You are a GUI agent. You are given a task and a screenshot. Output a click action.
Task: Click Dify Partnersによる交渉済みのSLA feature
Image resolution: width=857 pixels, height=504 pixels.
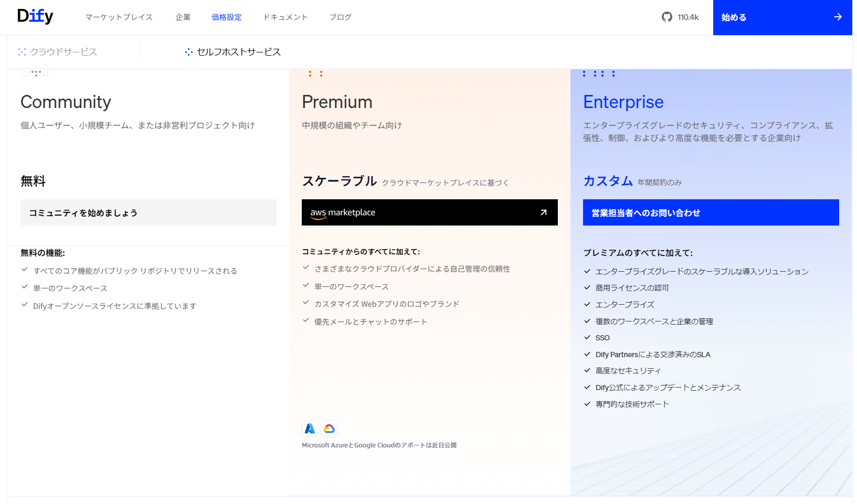653,355
